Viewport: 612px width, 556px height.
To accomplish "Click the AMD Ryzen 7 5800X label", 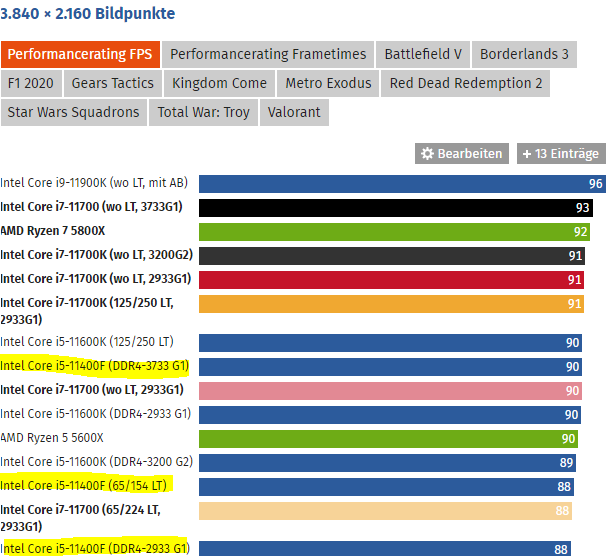I will 53,231.
